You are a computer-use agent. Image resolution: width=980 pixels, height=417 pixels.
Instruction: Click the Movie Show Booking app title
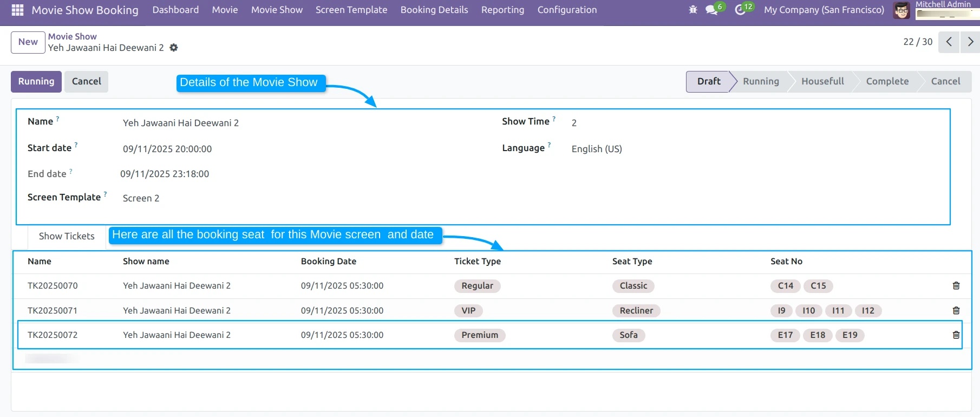tap(85, 10)
